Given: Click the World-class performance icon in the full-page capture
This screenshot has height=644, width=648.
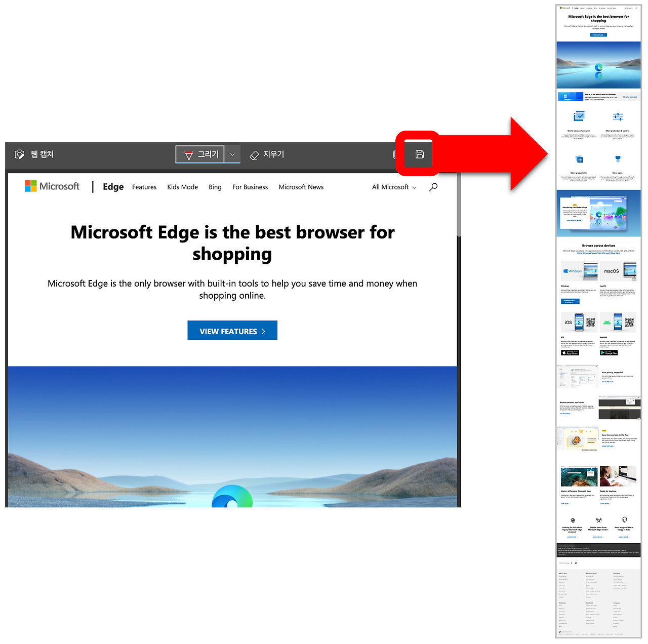Looking at the screenshot, I should click(579, 116).
